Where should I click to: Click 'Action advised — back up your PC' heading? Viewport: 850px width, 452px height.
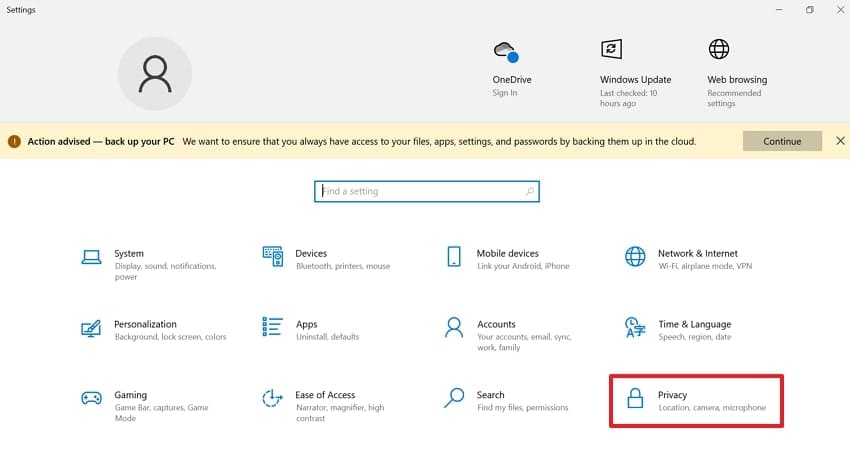101,141
